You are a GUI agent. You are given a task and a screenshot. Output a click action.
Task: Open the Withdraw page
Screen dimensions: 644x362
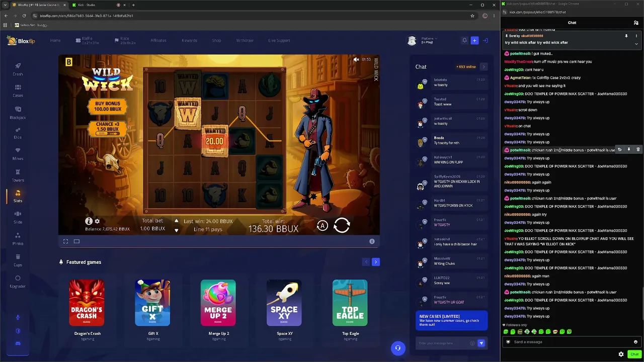tap(245, 40)
